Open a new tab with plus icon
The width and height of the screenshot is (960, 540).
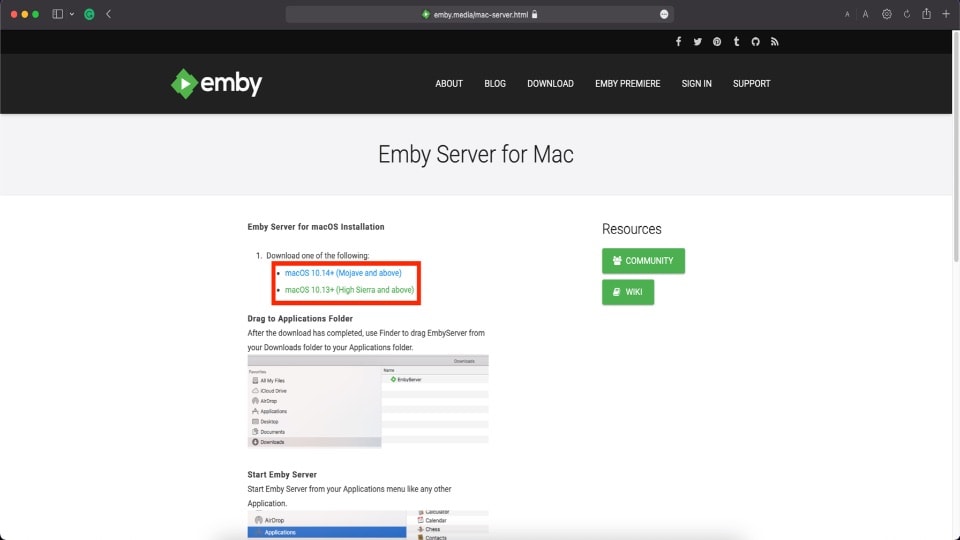click(x=946, y=14)
